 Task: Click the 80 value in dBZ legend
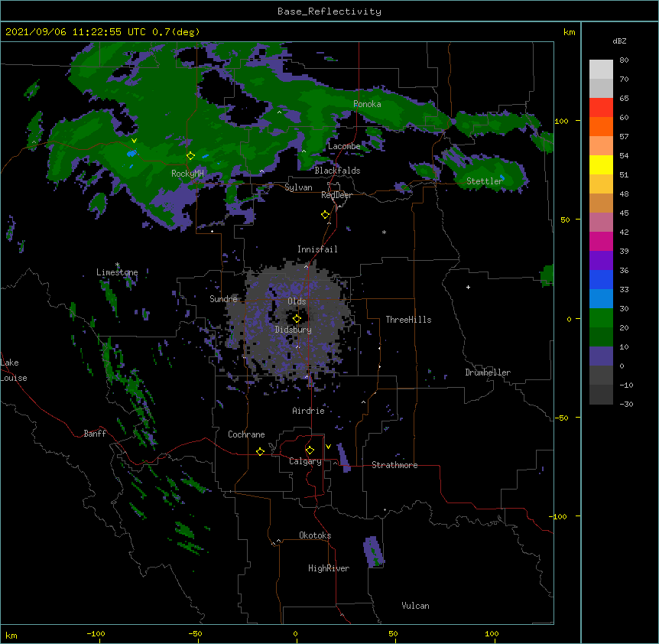[624, 60]
